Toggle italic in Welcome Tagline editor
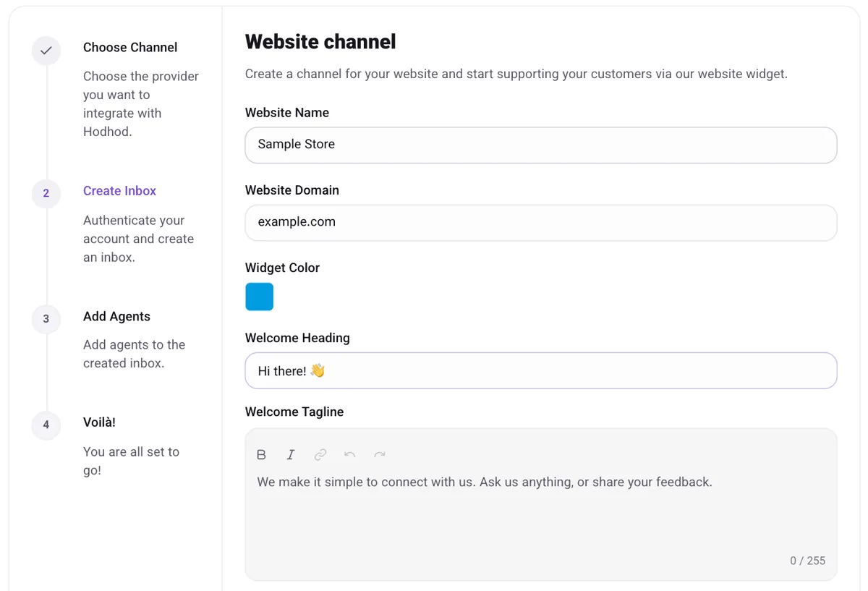The width and height of the screenshot is (868, 591). click(291, 454)
